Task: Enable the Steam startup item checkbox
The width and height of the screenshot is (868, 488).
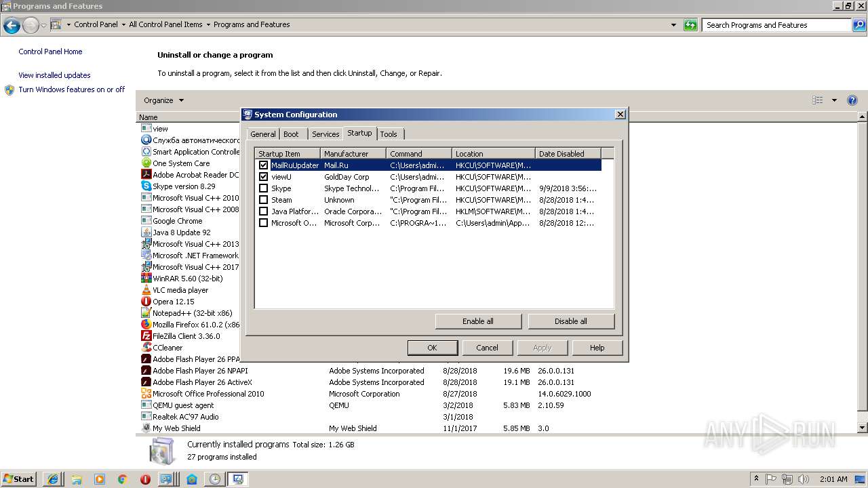Action: click(x=264, y=200)
